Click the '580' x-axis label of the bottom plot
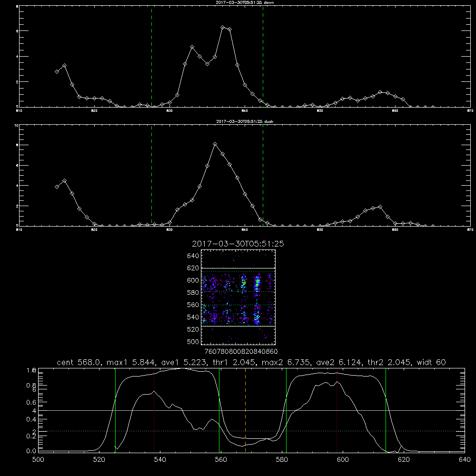 (x=282, y=460)
